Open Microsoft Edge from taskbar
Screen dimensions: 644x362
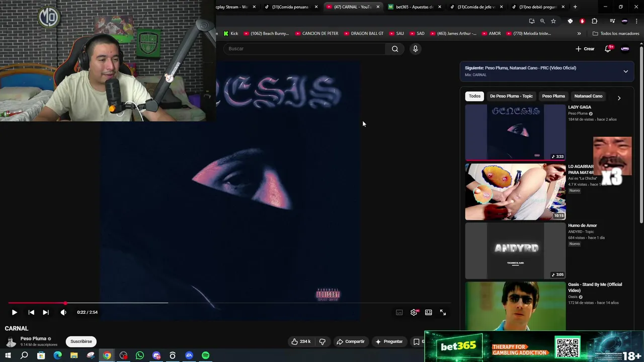pyautogui.click(x=57, y=355)
